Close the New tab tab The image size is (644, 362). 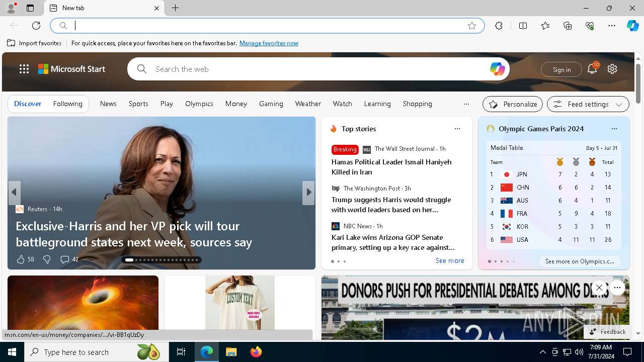tap(156, 8)
